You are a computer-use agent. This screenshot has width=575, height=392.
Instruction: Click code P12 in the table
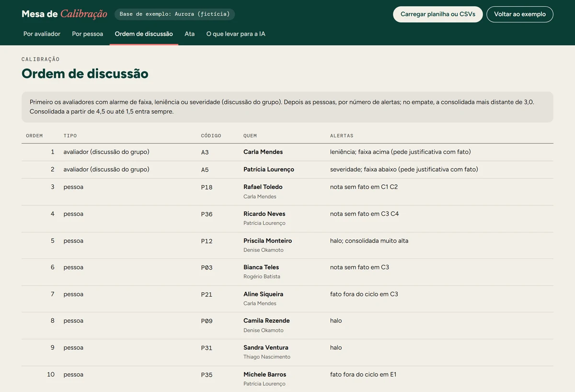(207, 241)
